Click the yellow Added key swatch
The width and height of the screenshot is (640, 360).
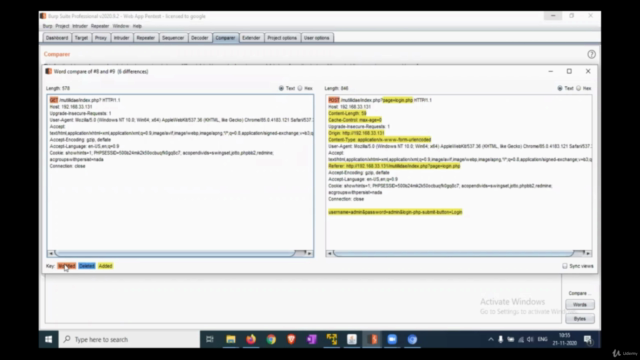pyautogui.click(x=105, y=266)
